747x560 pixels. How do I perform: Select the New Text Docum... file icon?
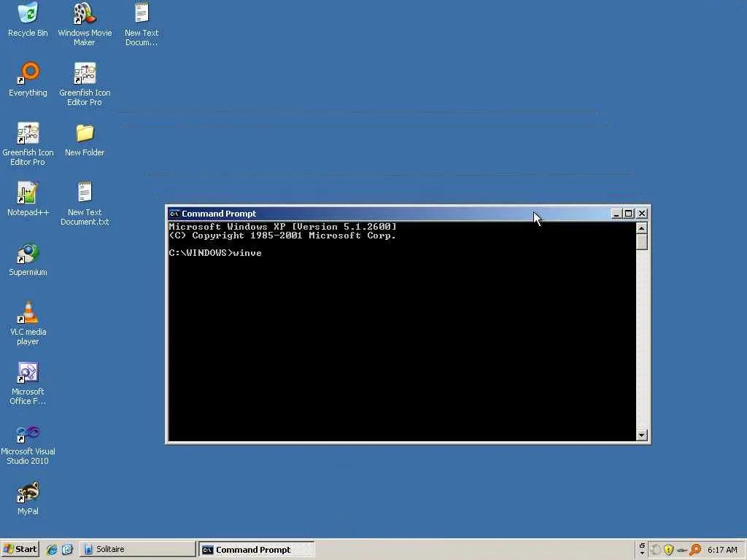tap(142, 24)
